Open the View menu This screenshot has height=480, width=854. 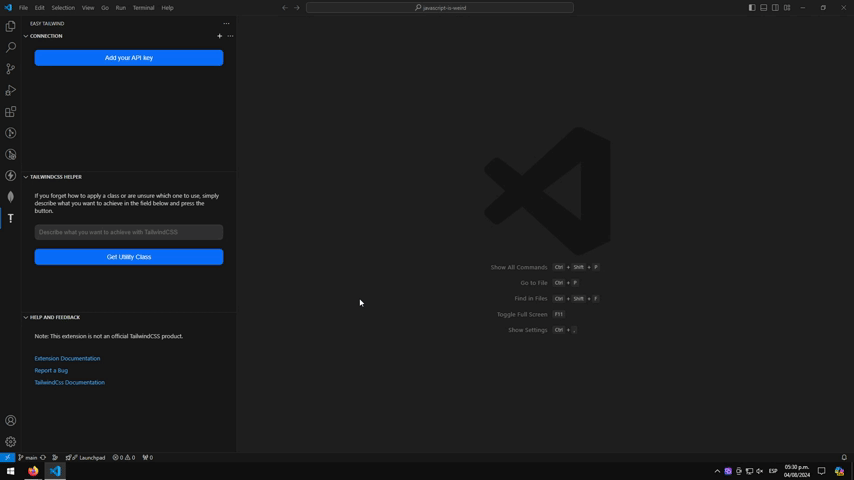tap(88, 8)
